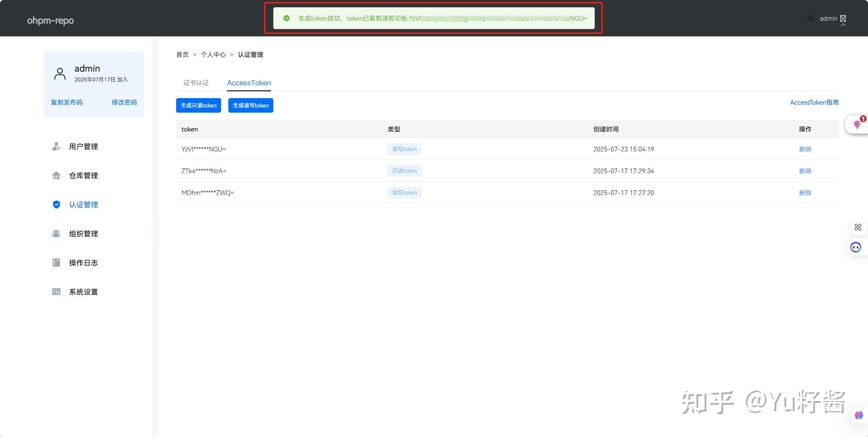Image resolution: width=868 pixels, height=437 pixels.
Task: Click 读写token tag in YzVl row
Action: coord(404,149)
